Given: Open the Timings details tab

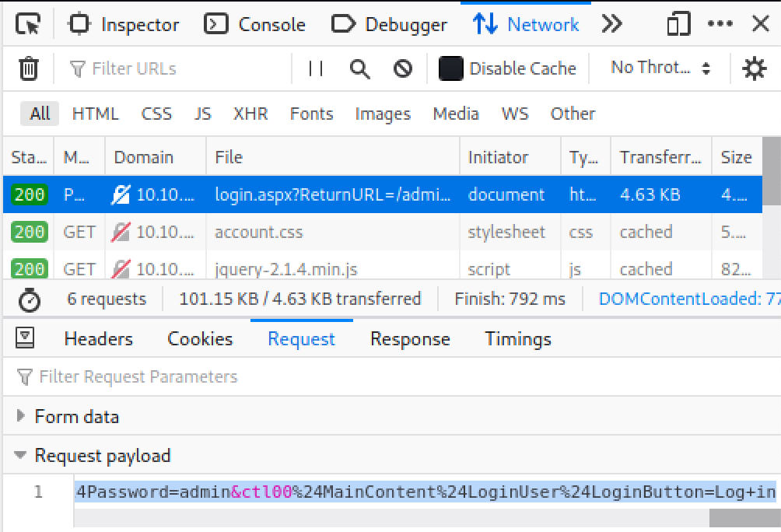Looking at the screenshot, I should [x=518, y=339].
